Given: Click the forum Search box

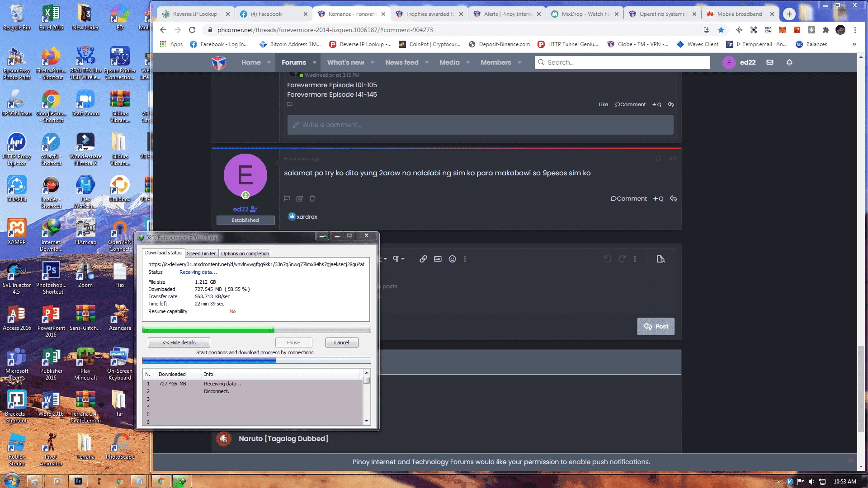Looking at the screenshot, I should coord(623,62).
